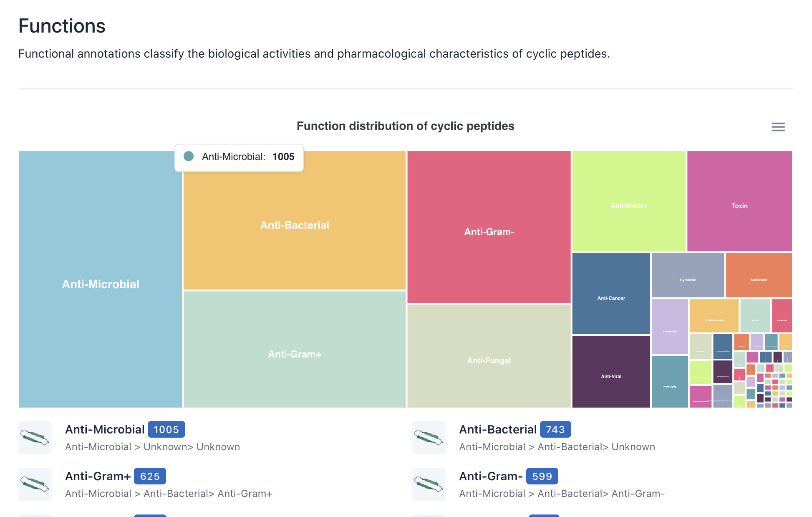Open the Anti-Bacterial function link
The image size is (812, 517).
(498, 429)
